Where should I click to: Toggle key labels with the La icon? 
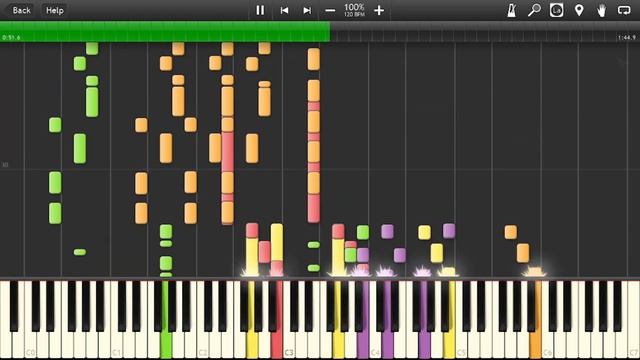[x=556, y=10]
